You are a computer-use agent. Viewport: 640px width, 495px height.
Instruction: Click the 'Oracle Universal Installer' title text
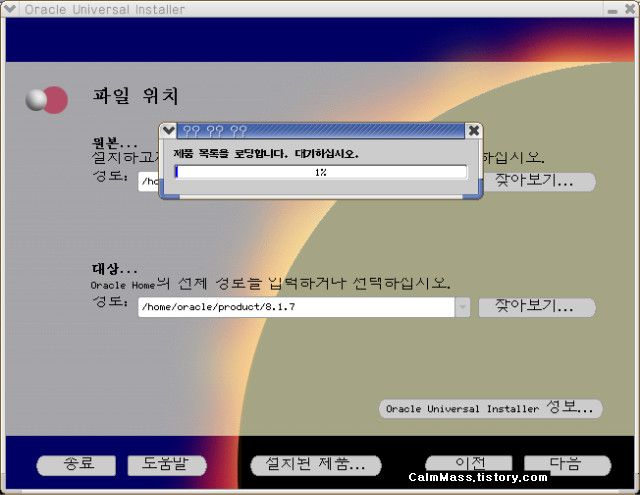coord(104,9)
